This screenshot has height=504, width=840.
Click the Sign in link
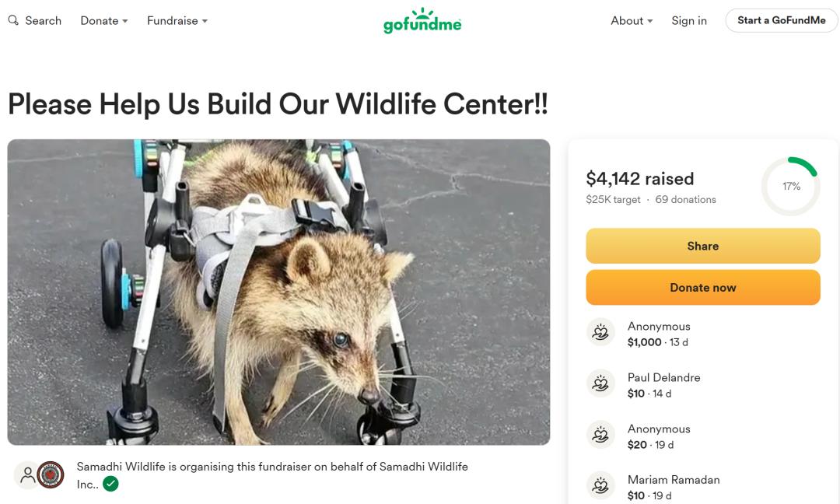pos(689,21)
